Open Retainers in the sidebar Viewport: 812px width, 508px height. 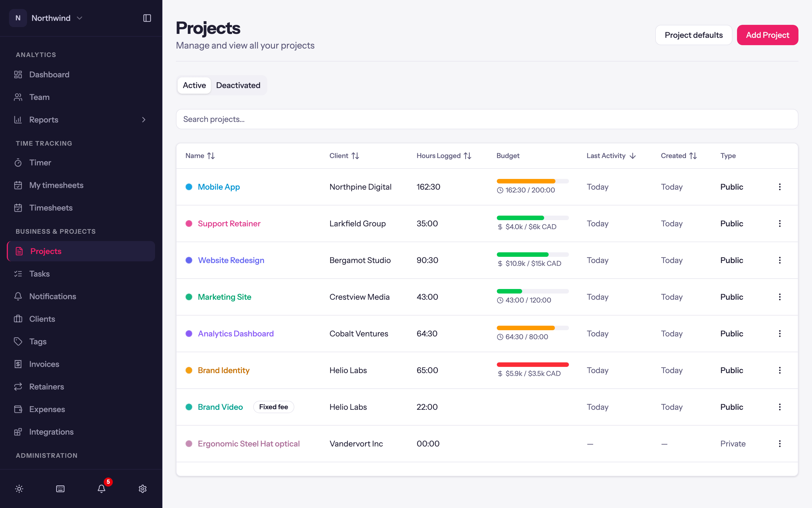pyautogui.click(x=81, y=386)
